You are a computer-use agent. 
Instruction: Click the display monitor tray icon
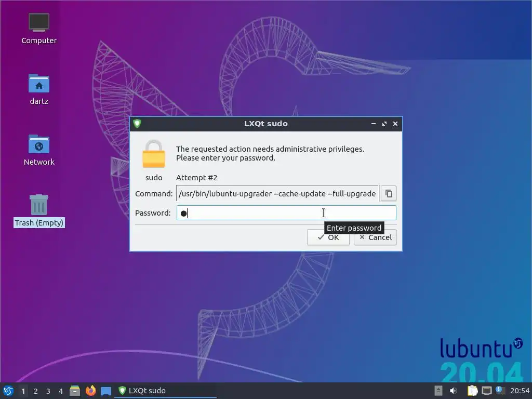click(486, 391)
